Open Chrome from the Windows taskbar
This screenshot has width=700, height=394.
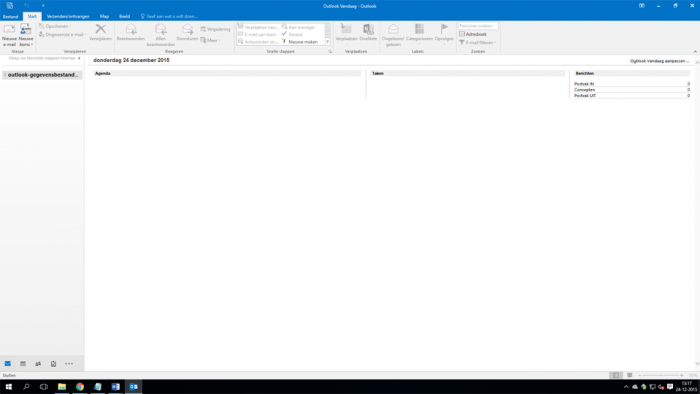[79, 386]
